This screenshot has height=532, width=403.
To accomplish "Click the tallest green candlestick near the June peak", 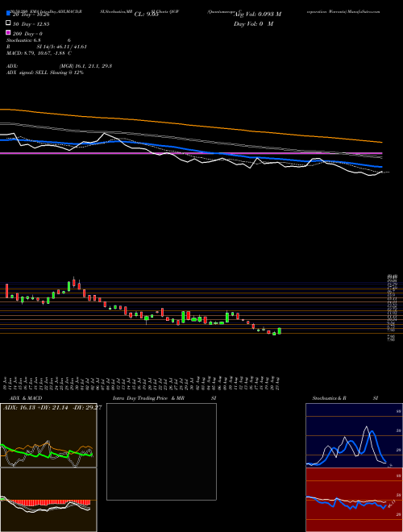I will click(x=69, y=286).
